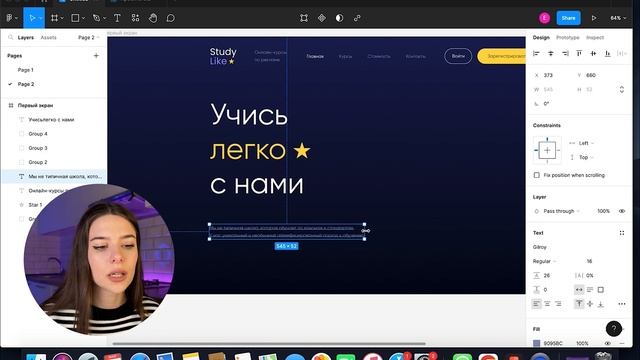Open the Figma main menu

click(10, 18)
